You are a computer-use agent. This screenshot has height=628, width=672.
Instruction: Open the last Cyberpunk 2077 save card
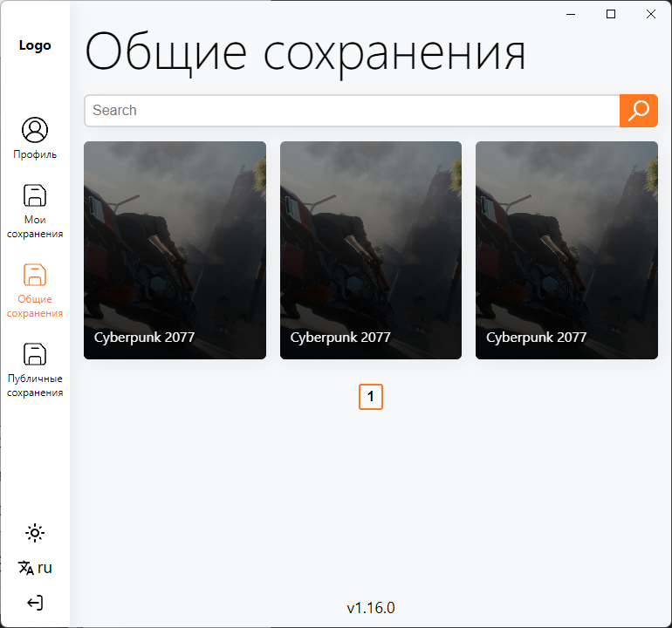pyautogui.click(x=566, y=250)
